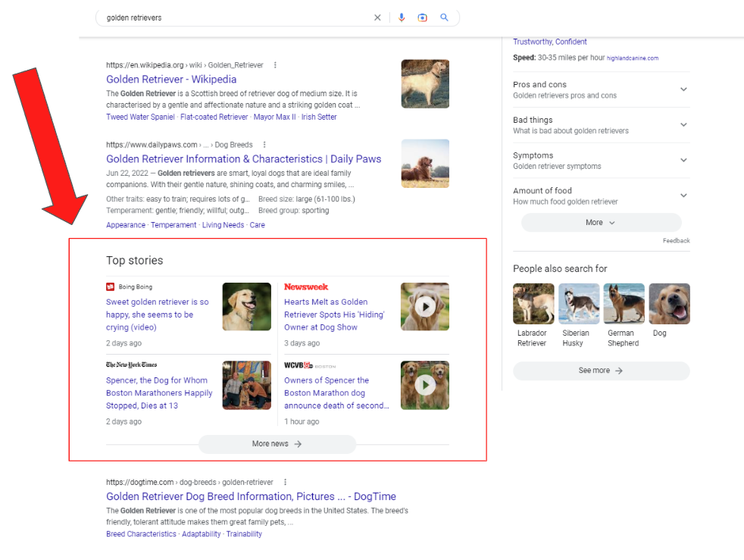Click the Trustworthy, Confident link
The width and height of the screenshot is (744, 560).
550,42
